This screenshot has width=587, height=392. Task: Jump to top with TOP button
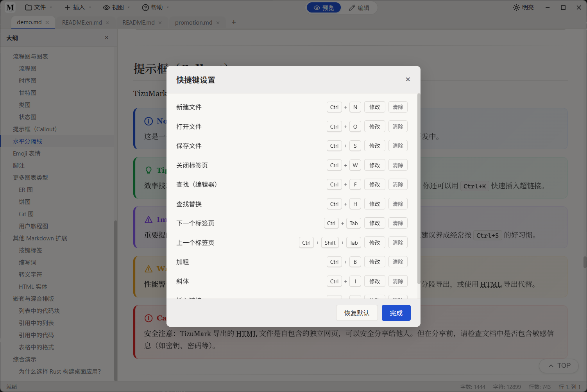[x=559, y=366]
